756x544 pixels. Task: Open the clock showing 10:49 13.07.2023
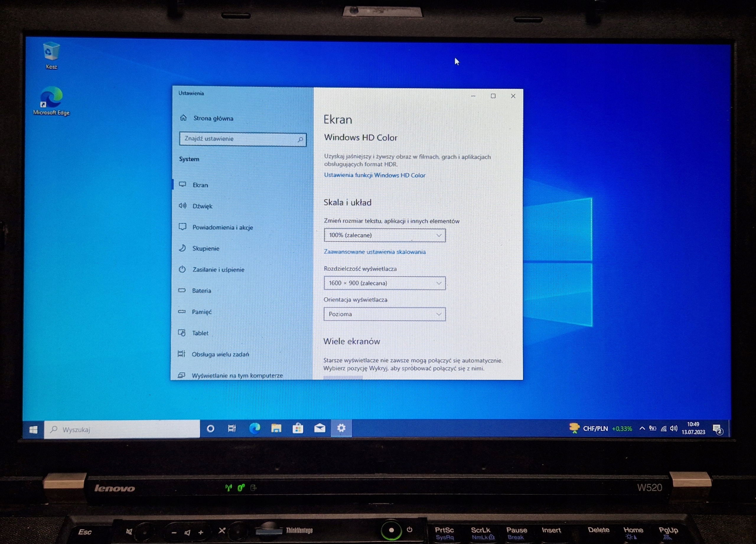point(693,428)
